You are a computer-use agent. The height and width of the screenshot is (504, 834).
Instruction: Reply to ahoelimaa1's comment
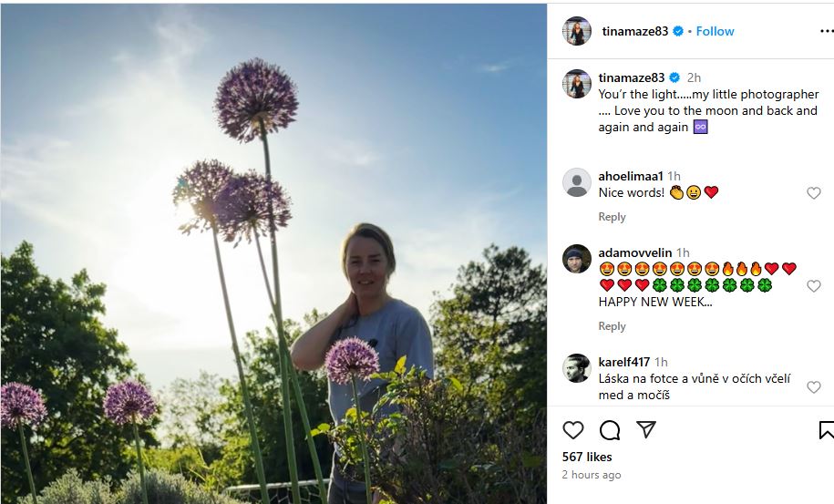click(x=612, y=217)
